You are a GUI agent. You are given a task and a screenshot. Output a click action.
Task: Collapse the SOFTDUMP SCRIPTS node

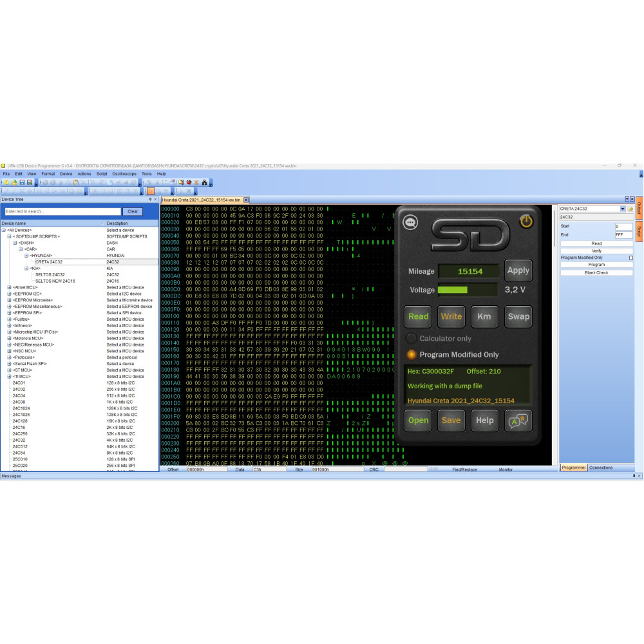click(9, 236)
